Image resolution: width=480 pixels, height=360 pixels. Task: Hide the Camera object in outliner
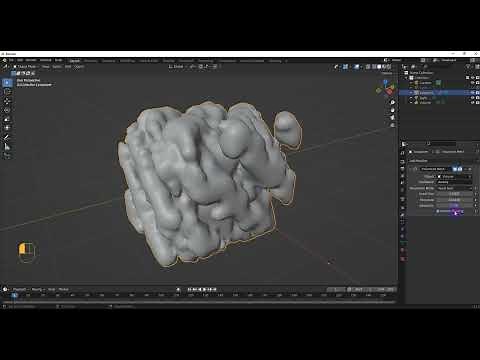coord(472,83)
